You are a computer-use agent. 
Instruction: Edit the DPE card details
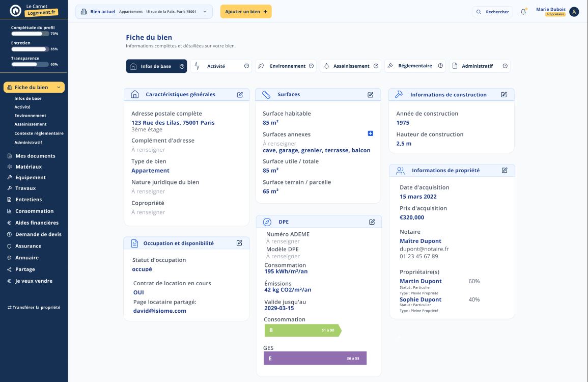coord(372,222)
